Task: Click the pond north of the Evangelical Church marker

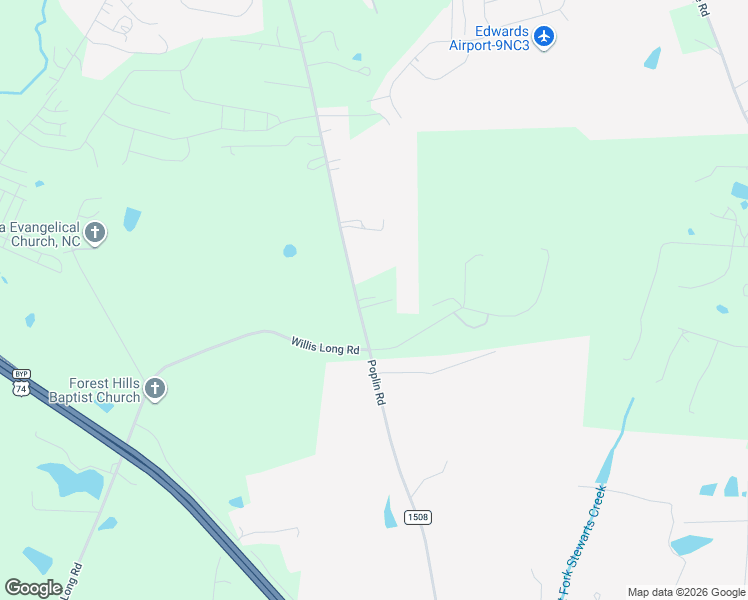Action: (132, 219)
